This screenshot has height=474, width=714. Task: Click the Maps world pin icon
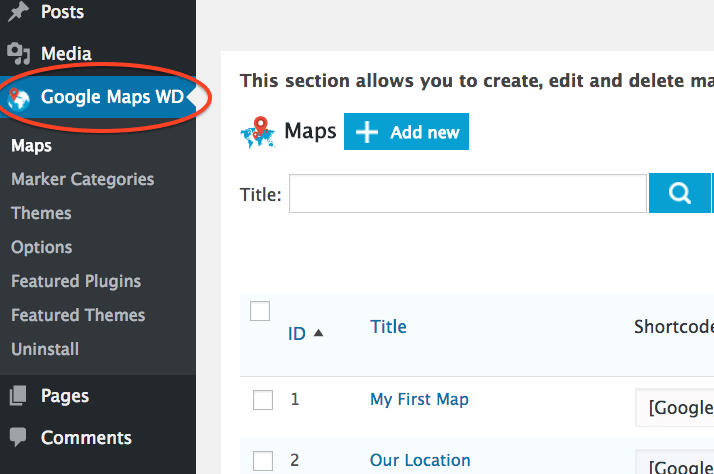pos(258,132)
